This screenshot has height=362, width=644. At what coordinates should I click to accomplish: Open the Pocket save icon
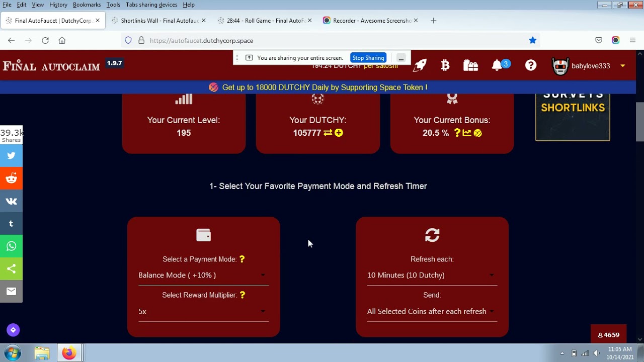click(x=599, y=40)
